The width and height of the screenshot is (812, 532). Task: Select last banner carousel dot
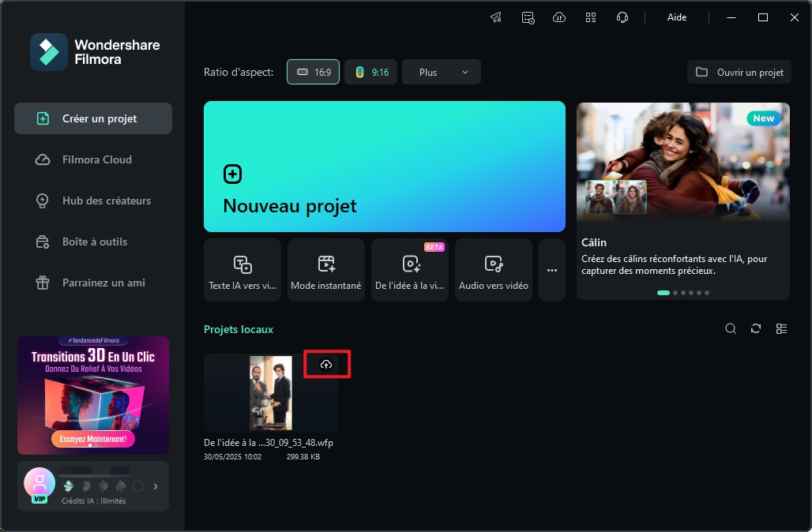pyautogui.click(x=707, y=293)
